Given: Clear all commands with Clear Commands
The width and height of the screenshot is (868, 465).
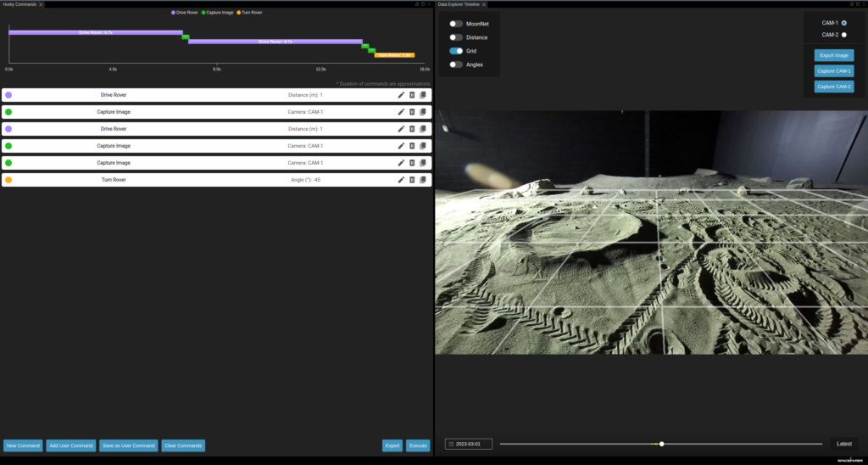Looking at the screenshot, I should pos(183,445).
